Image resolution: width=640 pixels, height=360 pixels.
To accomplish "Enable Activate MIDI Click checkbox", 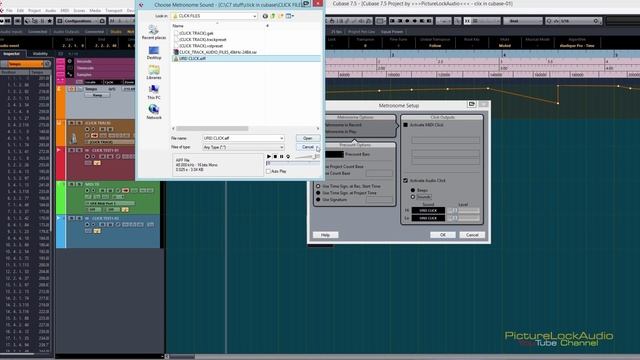I will coord(406,125).
